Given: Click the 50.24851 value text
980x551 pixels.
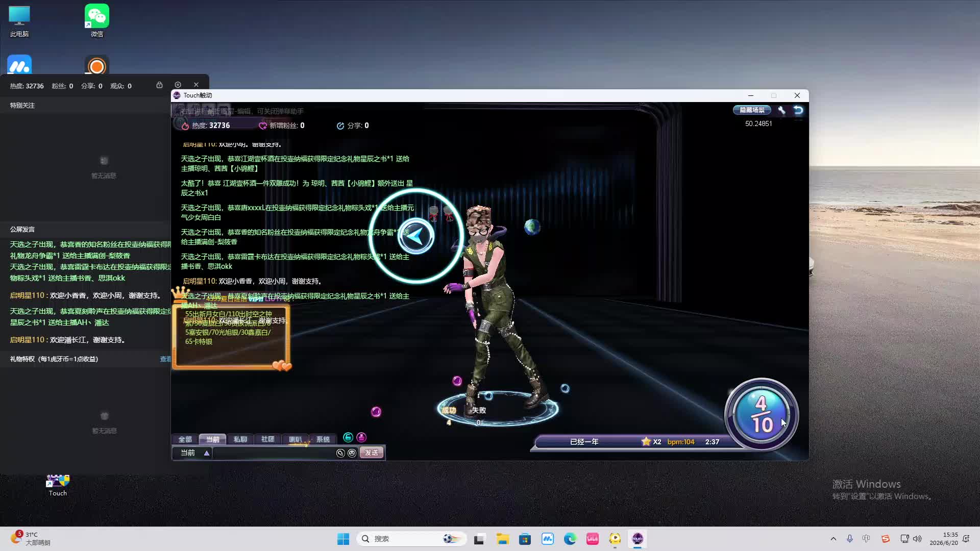Looking at the screenshot, I should tap(758, 124).
